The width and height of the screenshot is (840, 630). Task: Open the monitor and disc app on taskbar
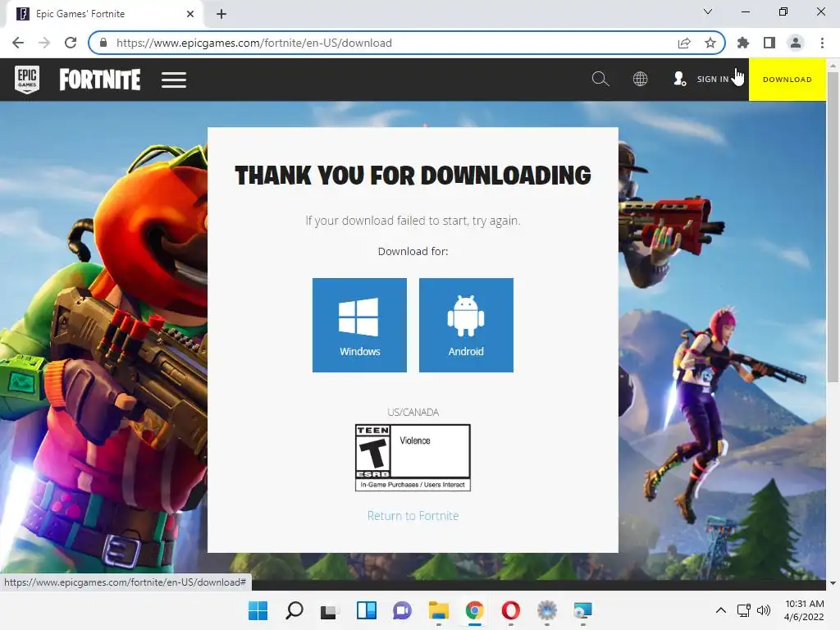point(583,610)
